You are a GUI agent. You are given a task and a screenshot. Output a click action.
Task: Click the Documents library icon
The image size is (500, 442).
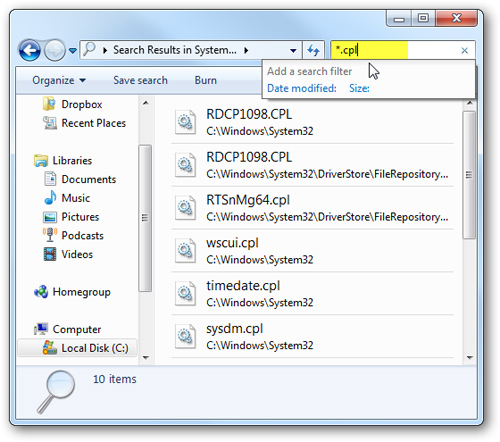tap(50, 179)
